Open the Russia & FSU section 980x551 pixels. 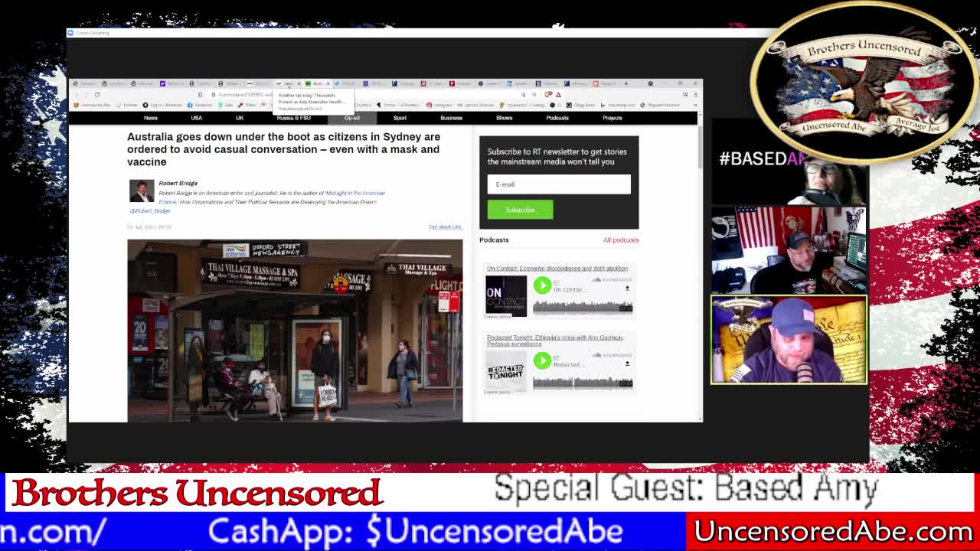pos(294,118)
